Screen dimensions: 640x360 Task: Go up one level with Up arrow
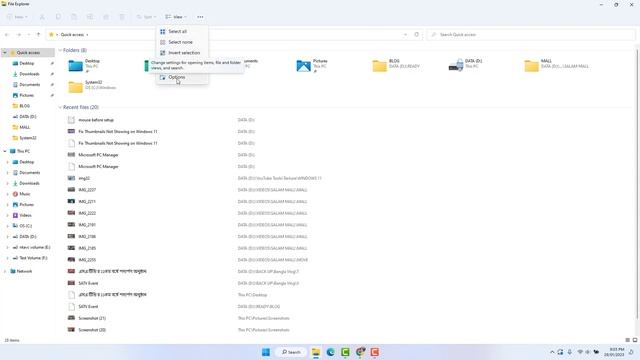click(x=38, y=35)
